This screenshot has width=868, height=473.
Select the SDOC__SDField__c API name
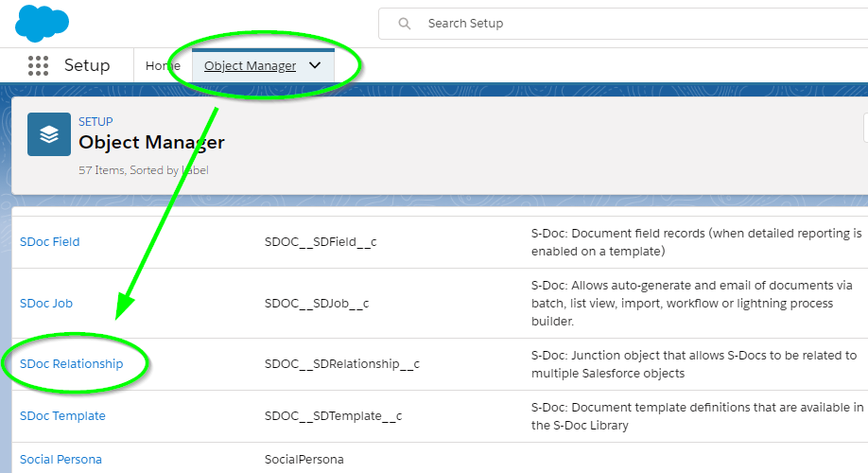click(x=321, y=242)
